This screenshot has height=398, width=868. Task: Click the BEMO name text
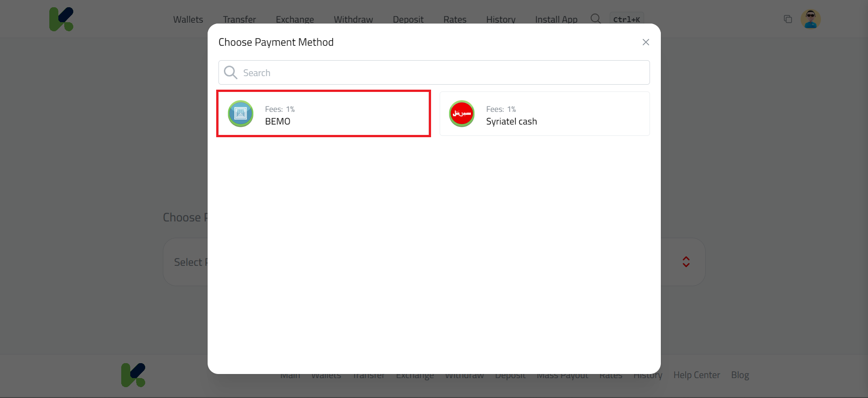pos(278,121)
